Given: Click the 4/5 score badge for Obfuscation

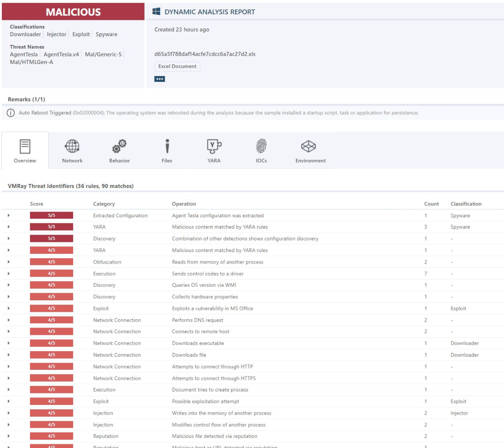Looking at the screenshot, I should point(51,262).
